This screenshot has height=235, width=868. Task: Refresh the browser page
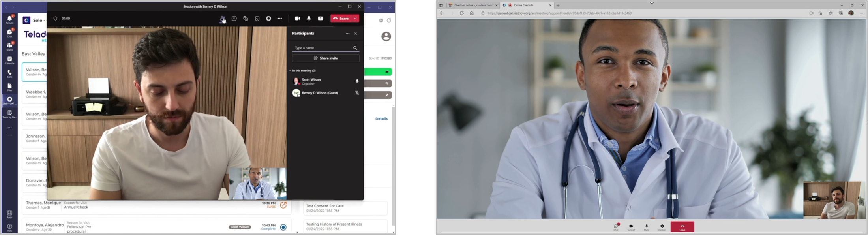461,13
